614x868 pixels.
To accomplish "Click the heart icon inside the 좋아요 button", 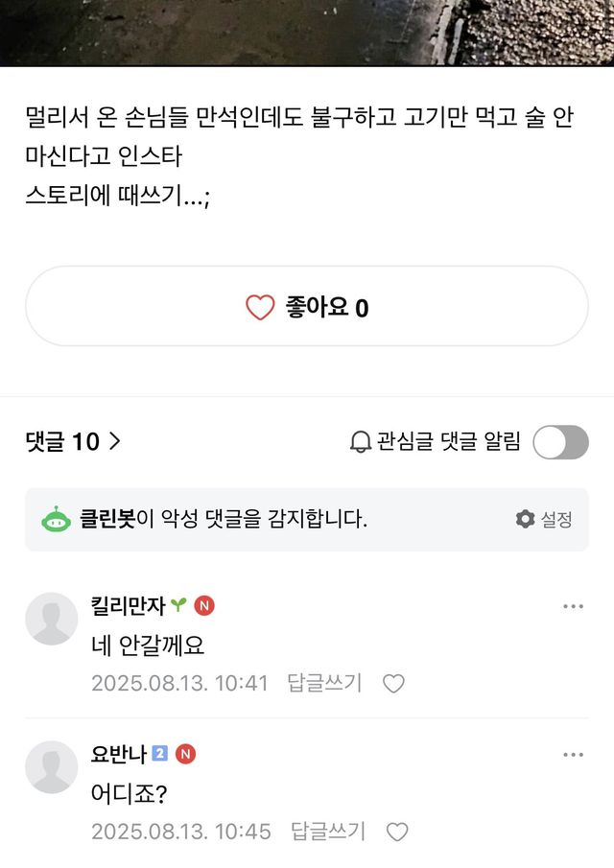I will pyautogui.click(x=257, y=307).
